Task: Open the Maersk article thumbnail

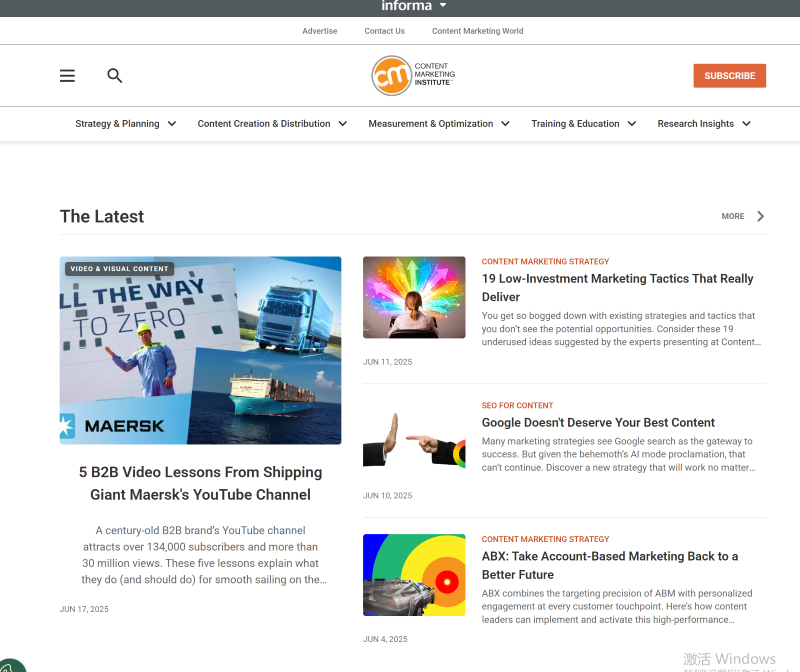Action: point(201,351)
